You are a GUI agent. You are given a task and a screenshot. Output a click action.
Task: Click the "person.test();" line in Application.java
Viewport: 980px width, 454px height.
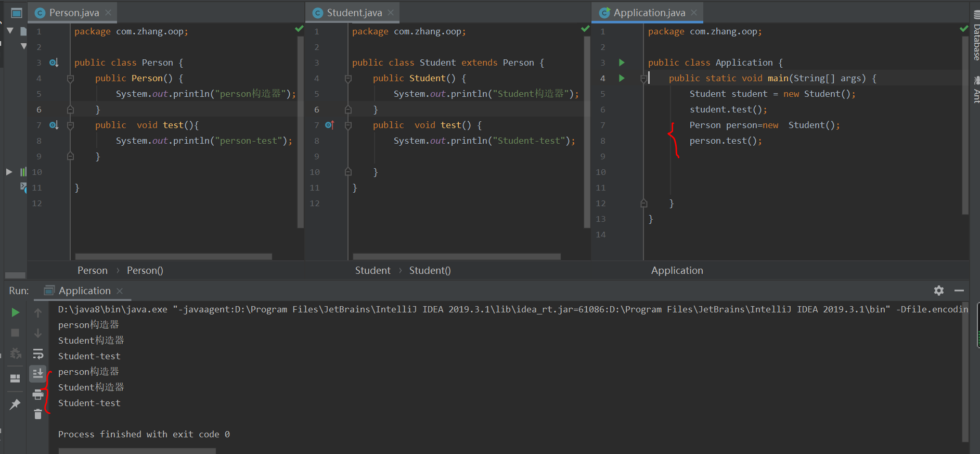[726, 141]
